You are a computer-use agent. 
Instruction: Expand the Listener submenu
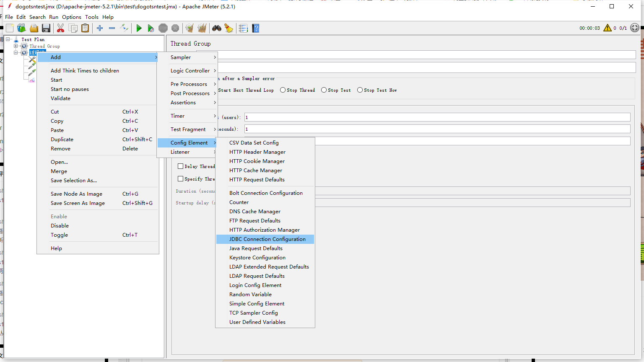[x=187, y=152]
